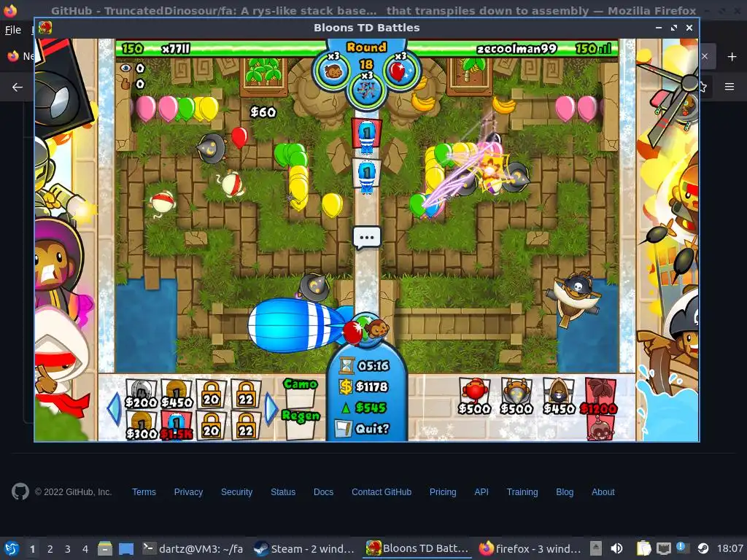
Task: Page bloon sends with the blue right arrow
Action: coord(270,408)
